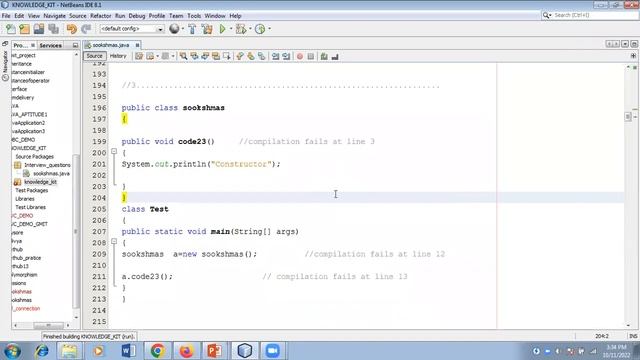This screenshot has height=360, width=640.
Task: Click the Toggle Rectangular Selection icon
Action: pyautogui.click(x=227, y=56)
